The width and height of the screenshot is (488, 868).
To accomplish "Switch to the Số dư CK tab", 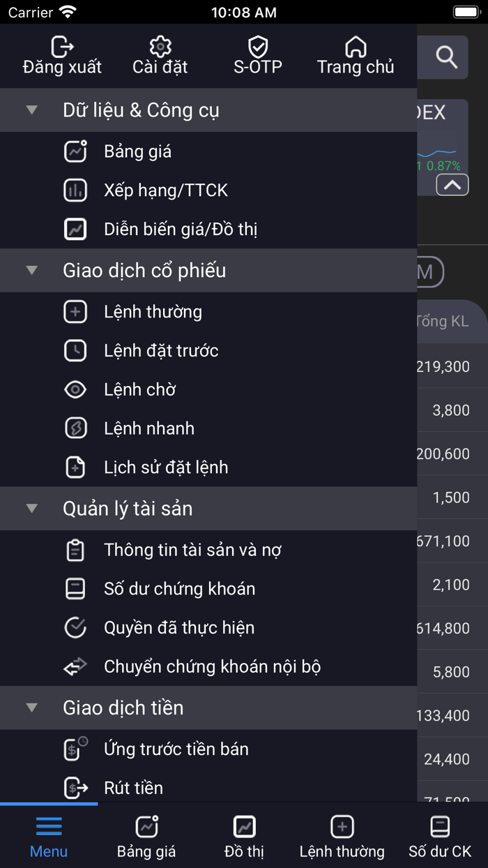I will pyautogui.click(x=440, y=835).
